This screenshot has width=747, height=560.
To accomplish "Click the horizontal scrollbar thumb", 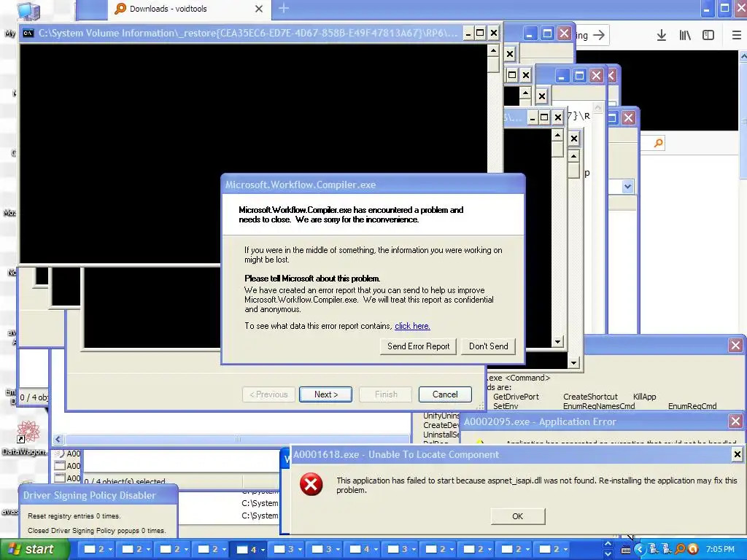I will [x=237, y=439].
